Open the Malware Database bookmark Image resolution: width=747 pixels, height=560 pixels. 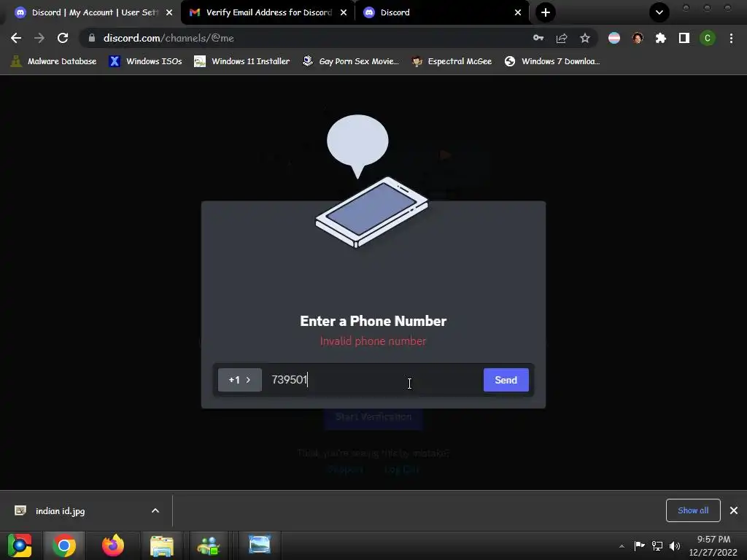click(x=54, y=61)
